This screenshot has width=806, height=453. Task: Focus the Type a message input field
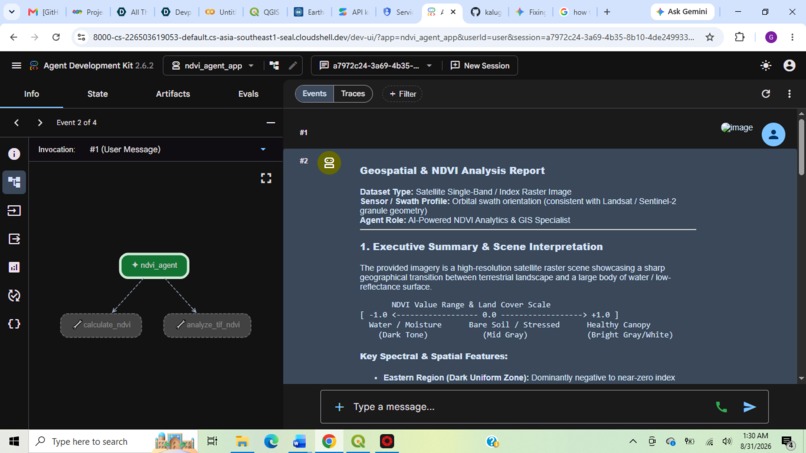529,407
